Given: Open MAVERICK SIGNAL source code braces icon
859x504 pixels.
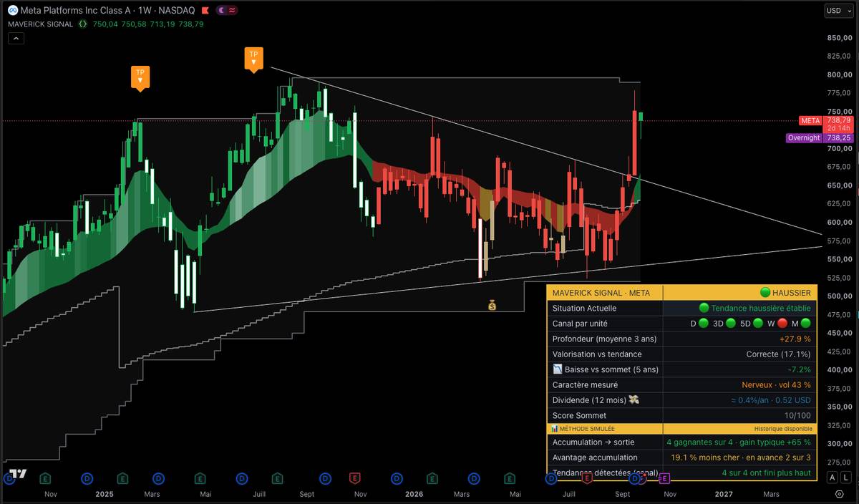Looking at the screenshot, I should tap(83, 24).
